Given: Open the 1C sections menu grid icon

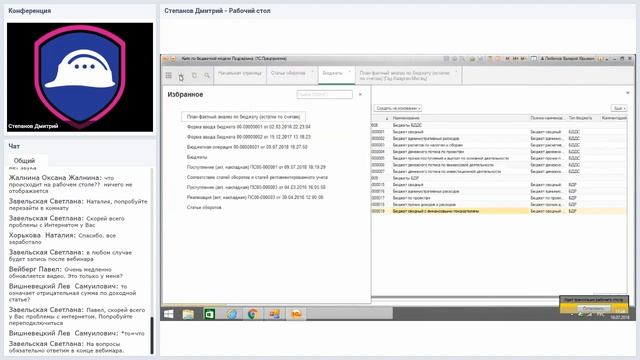Looking at the screenshot, I should pyautogui.click(x=169, y=76).
